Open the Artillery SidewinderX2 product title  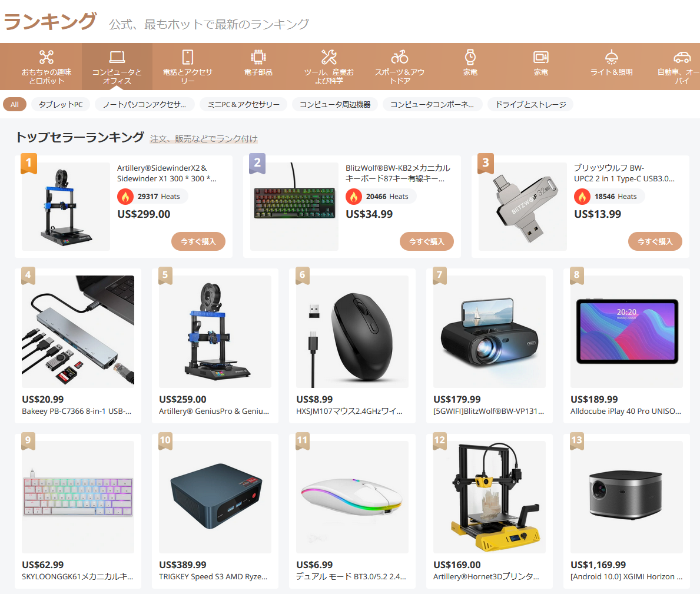(x=167, y=173)
